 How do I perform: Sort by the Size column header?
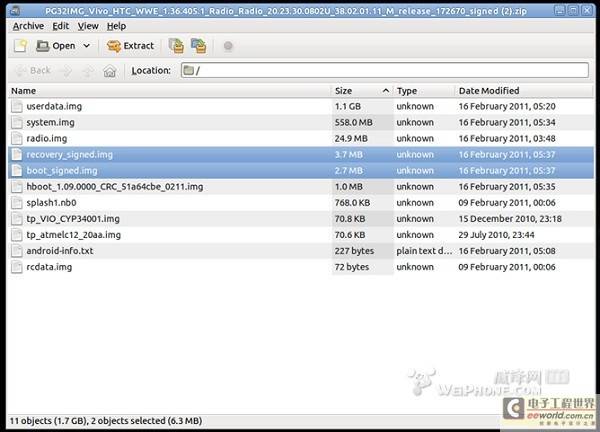[362, 91]
